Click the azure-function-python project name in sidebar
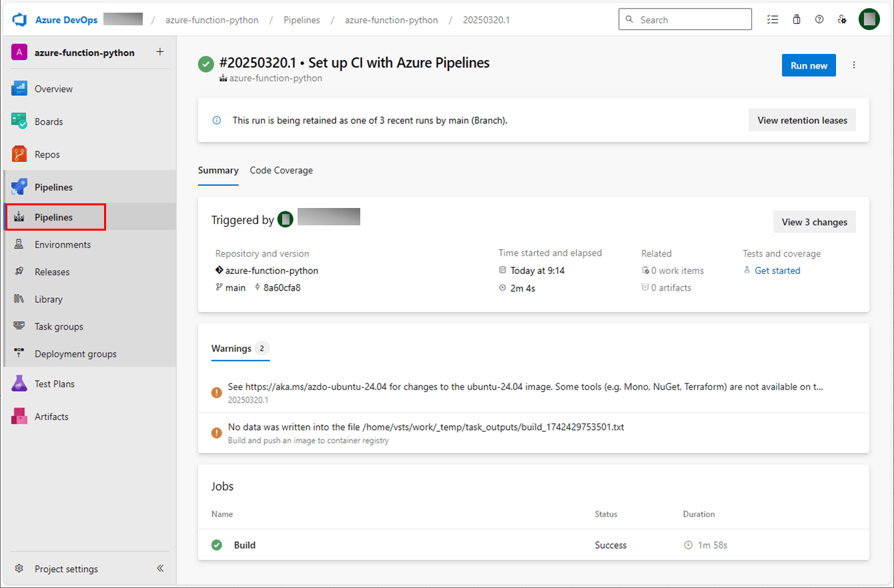This screenshot has width=894, height=588. 85,53
